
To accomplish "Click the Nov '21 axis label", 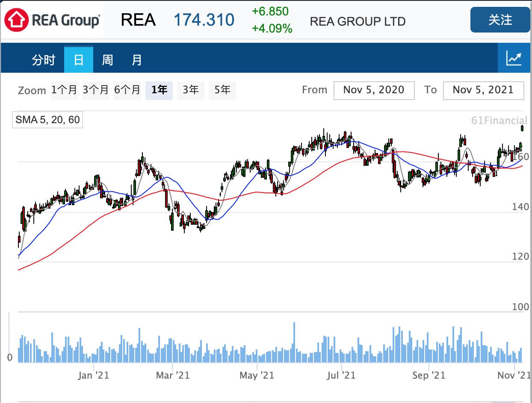I will (x=515, y=376).
